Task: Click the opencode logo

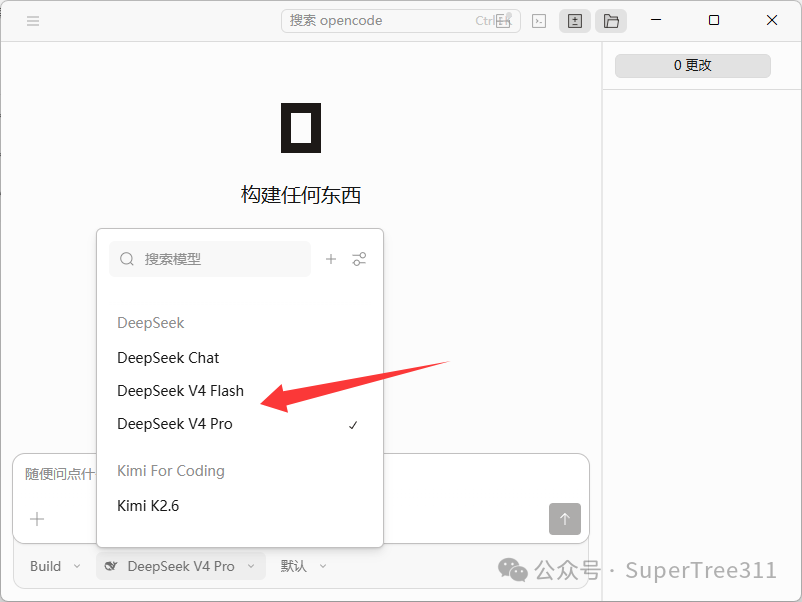Action: (x=301, y=128)
